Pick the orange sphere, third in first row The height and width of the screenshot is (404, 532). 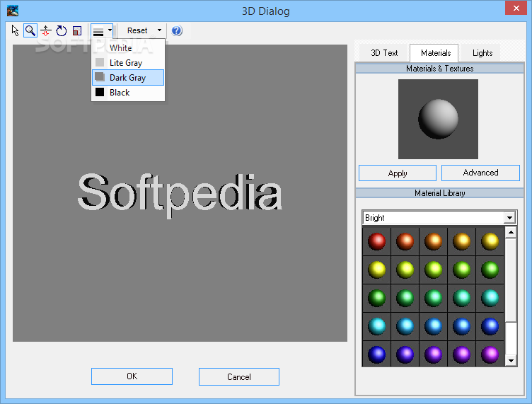point(433,241)
